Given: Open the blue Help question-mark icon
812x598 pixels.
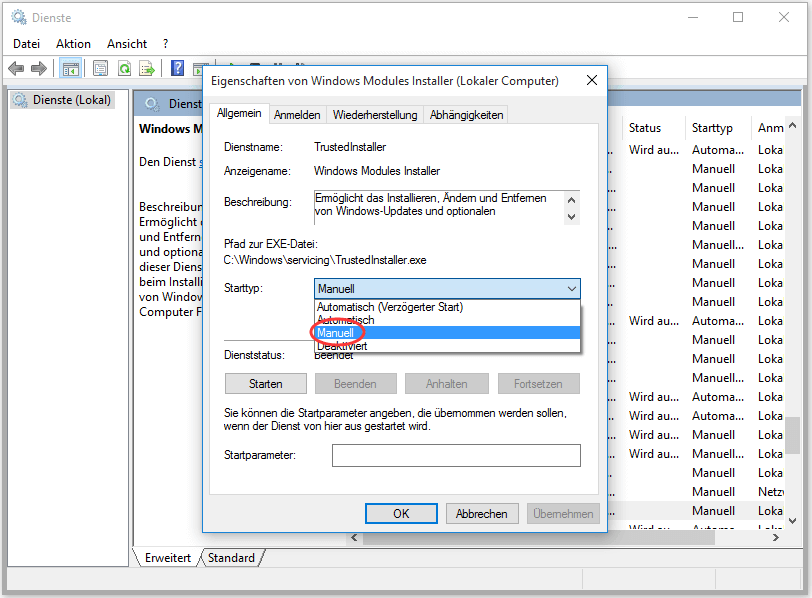Looking at the screenshot, I should [177, 68].
